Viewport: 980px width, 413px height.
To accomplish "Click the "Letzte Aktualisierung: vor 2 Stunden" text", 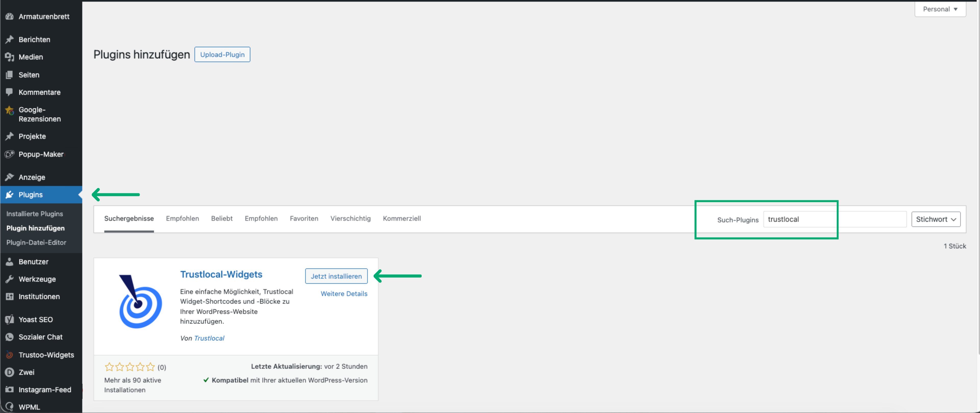I will click(309, 367).
